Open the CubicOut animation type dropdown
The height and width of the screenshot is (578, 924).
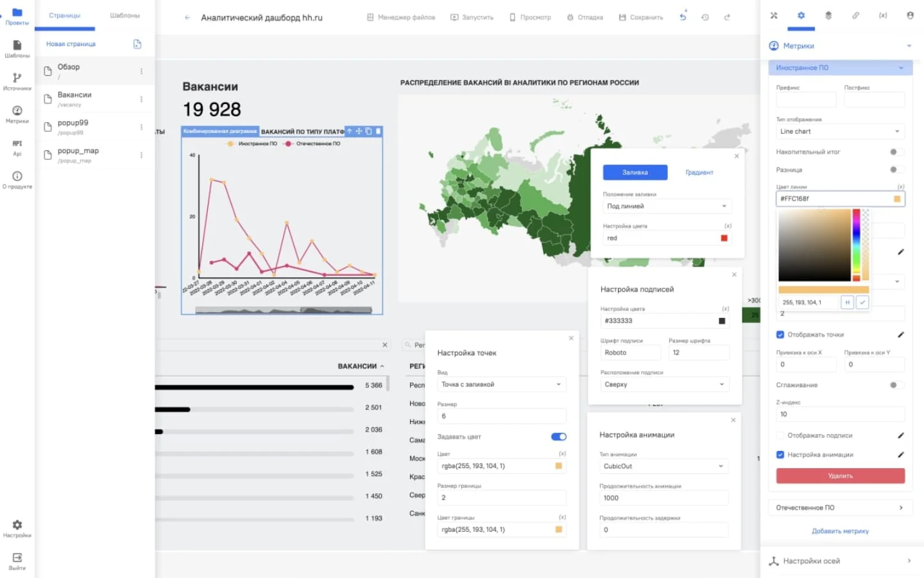click(663, 466)
